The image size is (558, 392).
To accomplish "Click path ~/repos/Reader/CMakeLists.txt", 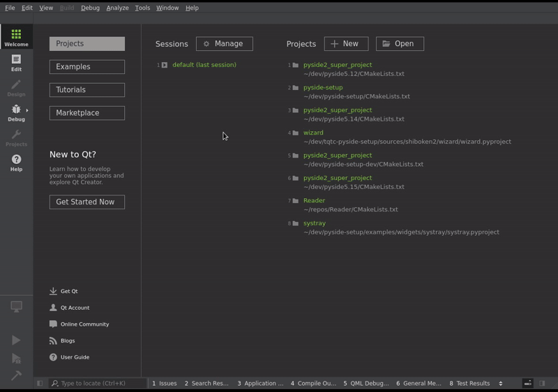I will point(351,209).
